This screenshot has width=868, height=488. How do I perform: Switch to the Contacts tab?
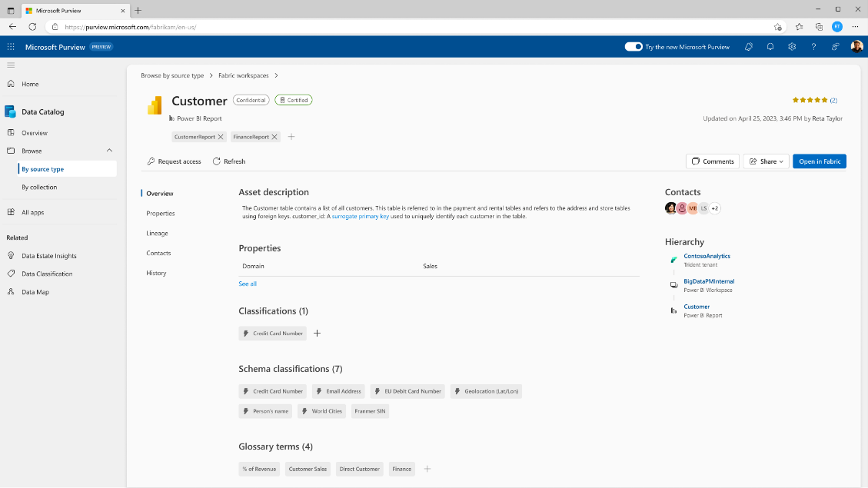(x=158, y=254)
